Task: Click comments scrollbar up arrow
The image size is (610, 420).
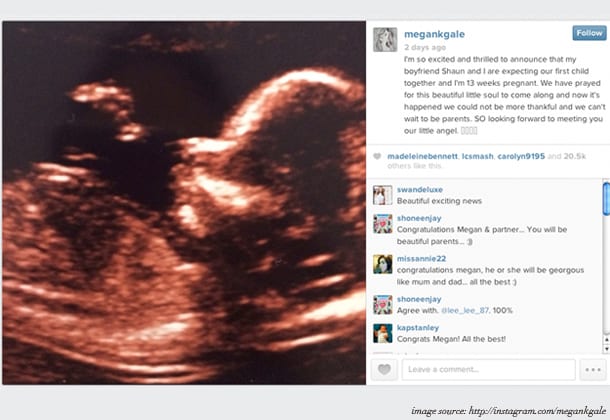Action: click(x=606, y=340)
